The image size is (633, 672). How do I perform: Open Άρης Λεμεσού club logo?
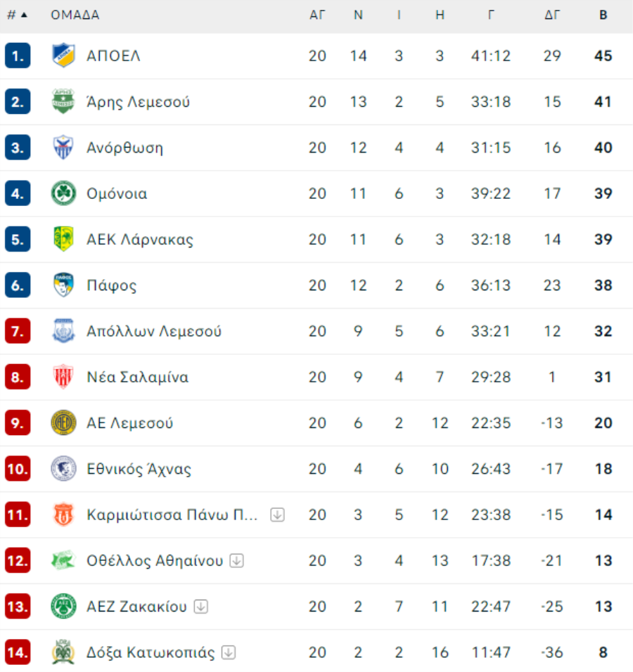point(63,101)
